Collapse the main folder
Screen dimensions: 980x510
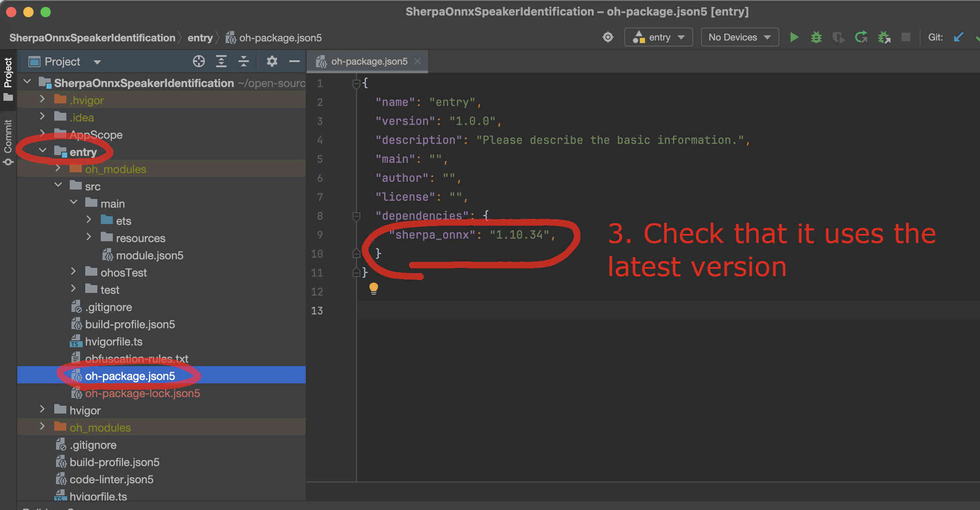[x=74, y=202]
